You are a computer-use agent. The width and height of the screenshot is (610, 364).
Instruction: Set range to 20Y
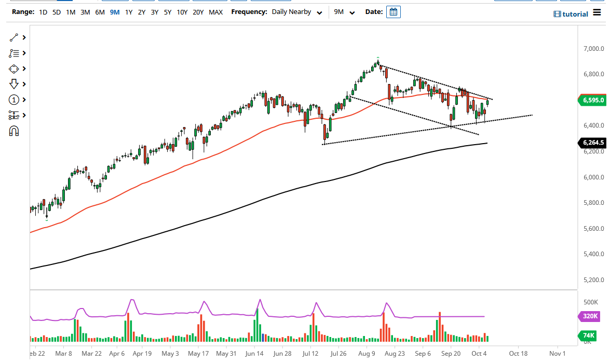[198, 12]
